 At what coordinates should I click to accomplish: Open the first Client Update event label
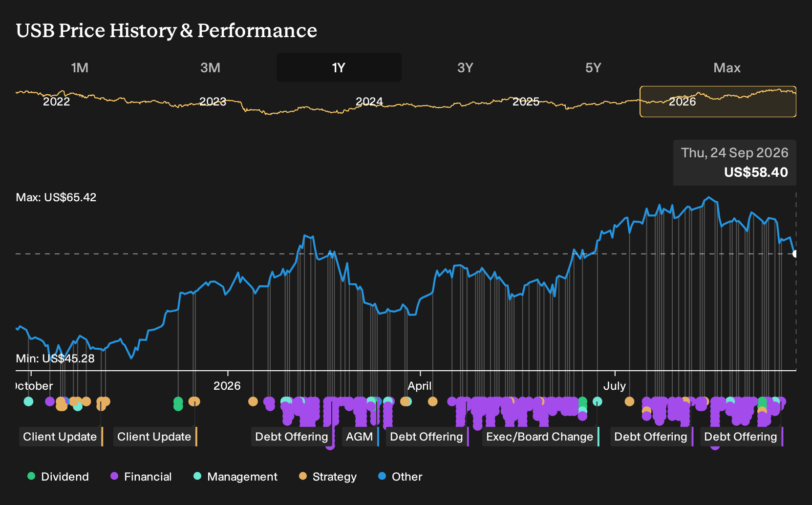(61, 437)
